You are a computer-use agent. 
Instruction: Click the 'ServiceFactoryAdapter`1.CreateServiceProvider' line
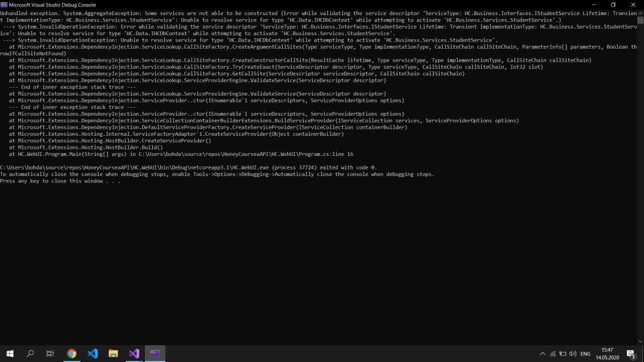tap(177, 134)
